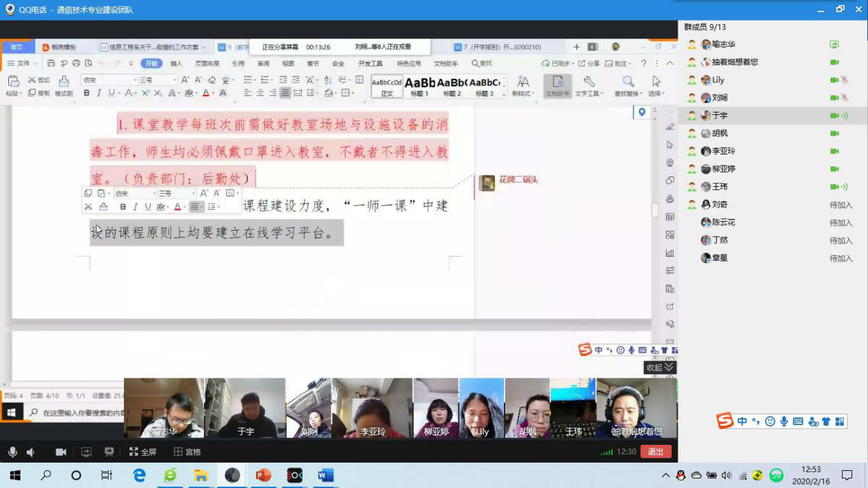Viewport: 868px width, 488px height.
Task: Click 于宇's video thumbnail
Action: coord(245,408)
